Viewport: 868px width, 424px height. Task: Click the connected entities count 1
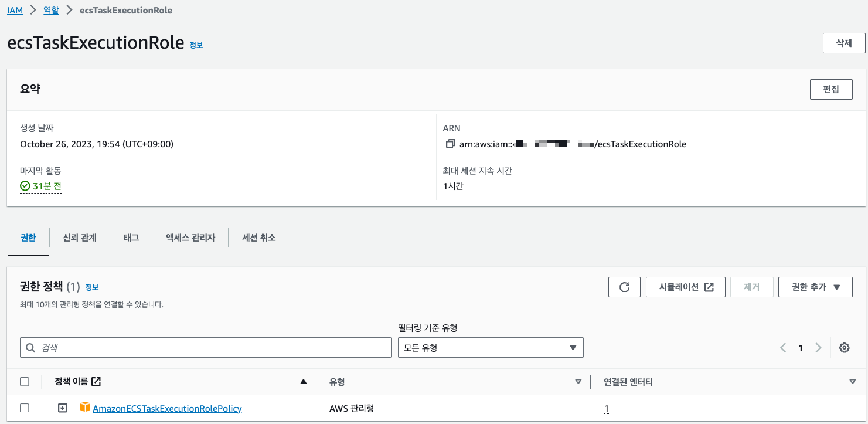coord(607,408)
